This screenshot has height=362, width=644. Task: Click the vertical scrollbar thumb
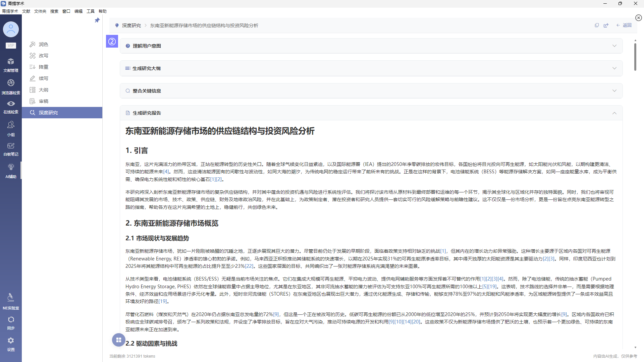coord(635,57)
